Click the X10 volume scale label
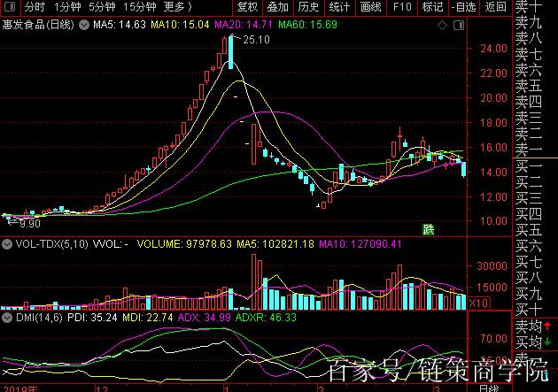The width and height of the screenshot is (558, 392). tap(478, 304)
